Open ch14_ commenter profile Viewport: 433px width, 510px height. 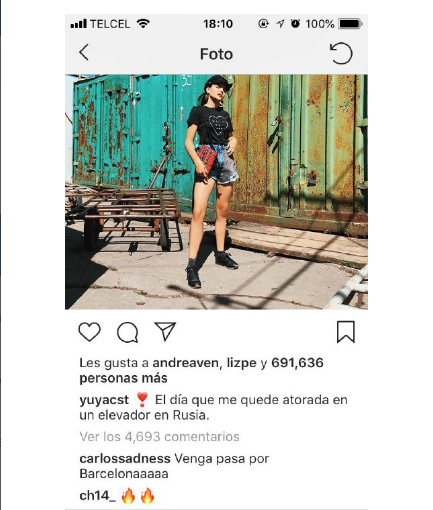[x=98, y=496]
